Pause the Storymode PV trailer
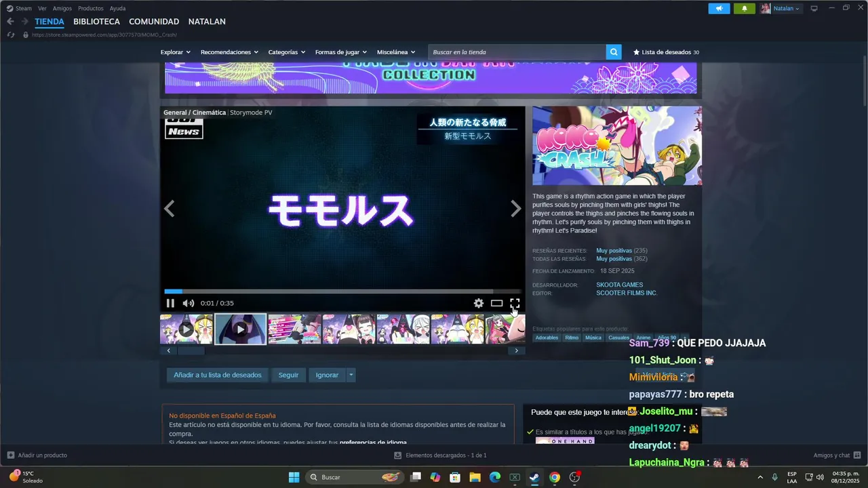The image size is (868, 488). [x=170, y=303]
